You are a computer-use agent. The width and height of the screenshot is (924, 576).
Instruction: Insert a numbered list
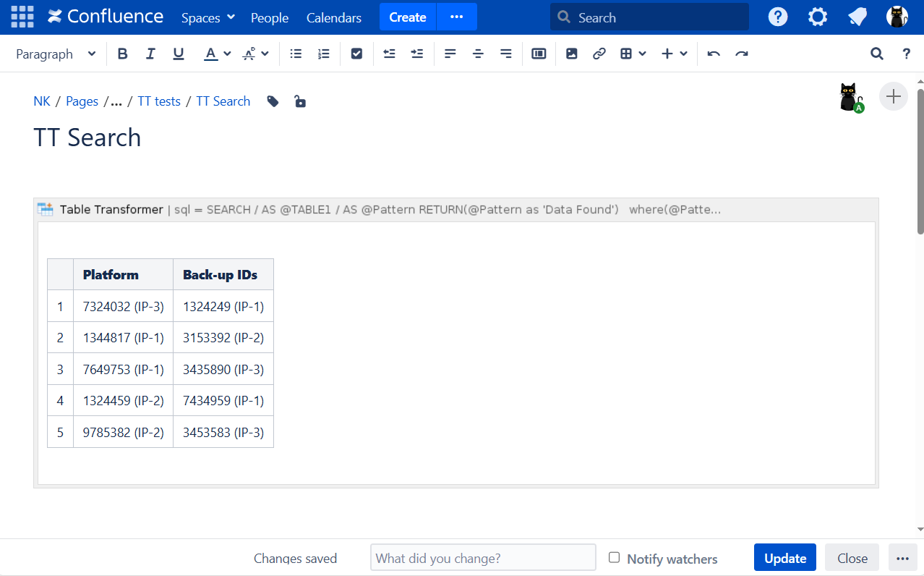tap(324, 54)
